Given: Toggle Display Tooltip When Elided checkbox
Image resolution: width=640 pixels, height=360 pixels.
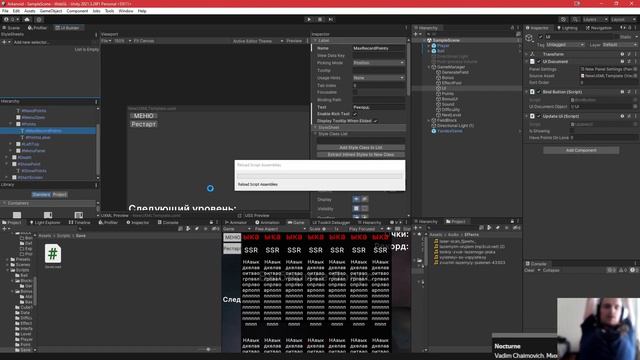Looking at the screenshot, I should coord(375,121).
